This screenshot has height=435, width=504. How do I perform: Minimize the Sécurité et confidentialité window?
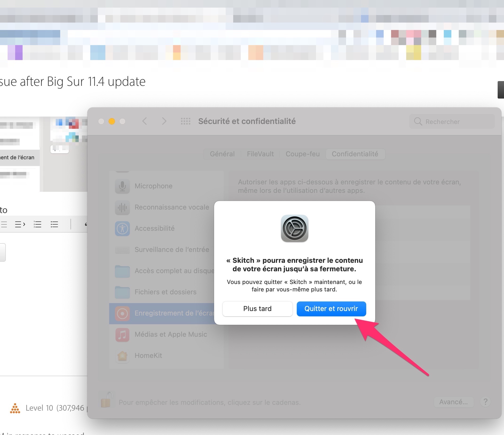pyautogui.click(x=112, y=121)
